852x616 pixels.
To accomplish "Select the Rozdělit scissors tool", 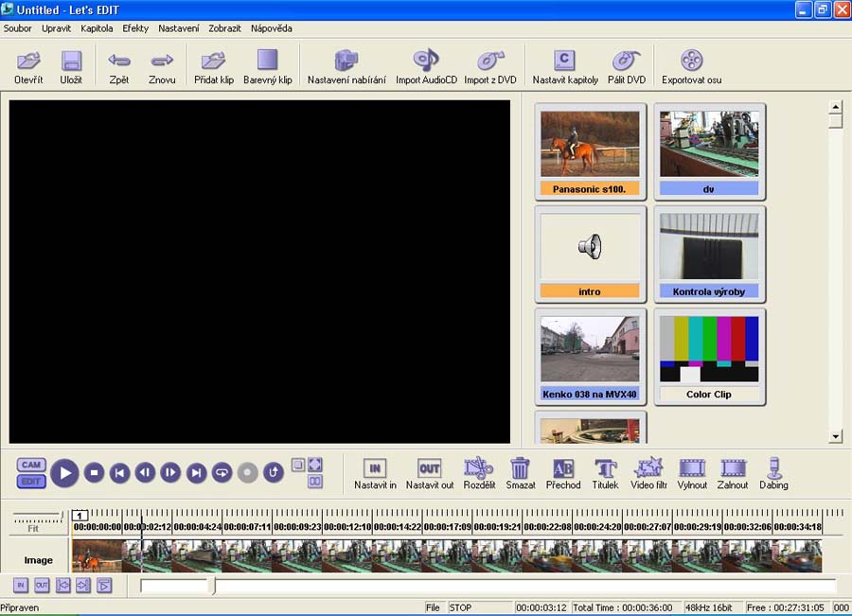I will pyautogui.click(x=479, y=468).
